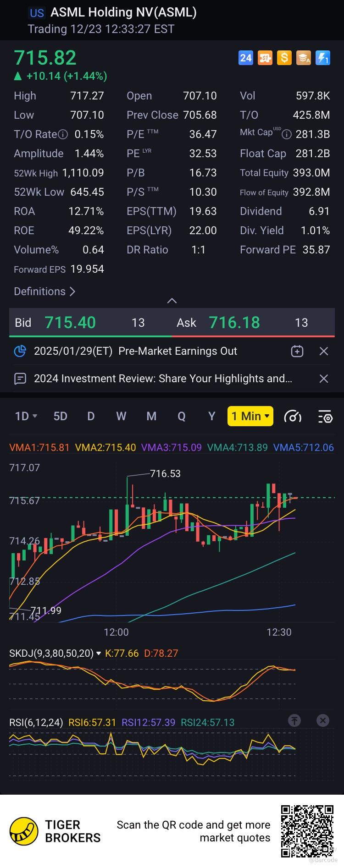Close the RSI indicator panel
The image size is (344, 868).
(323, 720)
